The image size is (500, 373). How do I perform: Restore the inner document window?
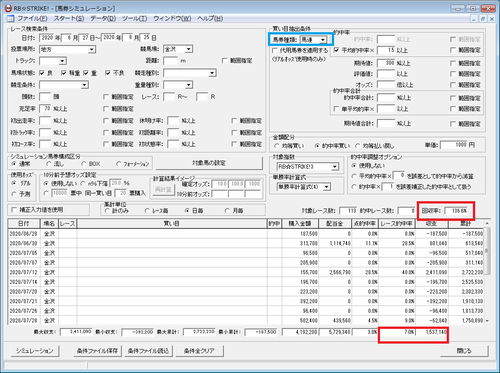[482, 19]
